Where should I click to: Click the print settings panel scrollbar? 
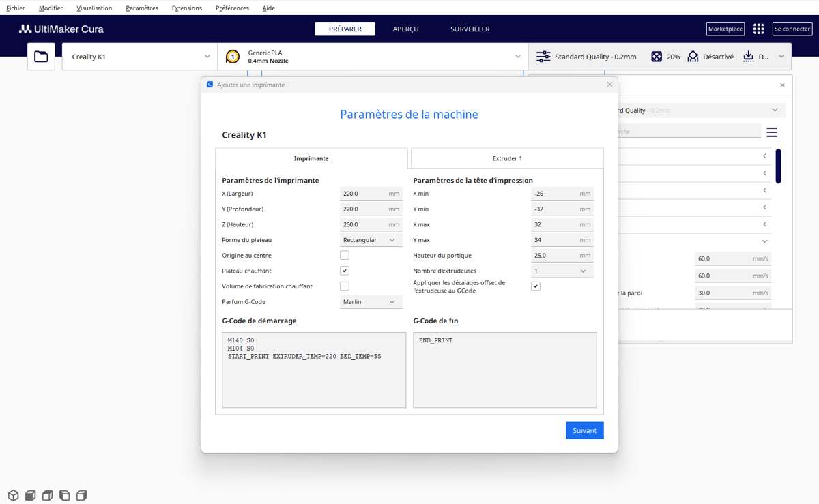[x=779, y=166]
